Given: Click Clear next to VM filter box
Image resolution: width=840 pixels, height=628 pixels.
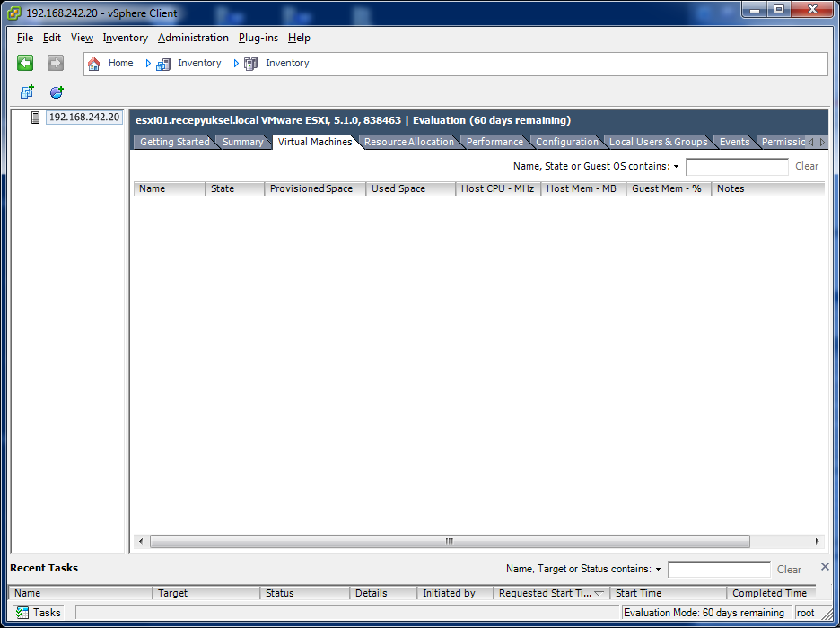Looking at the screenshot, I should pyautogui.click(x=806, y=166).
